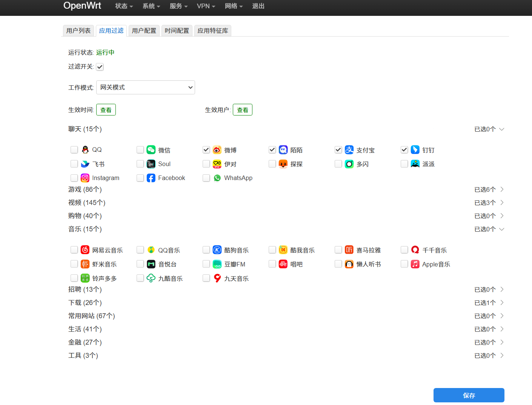Enable the 过滤开关 filter switch

pos(100,66)
